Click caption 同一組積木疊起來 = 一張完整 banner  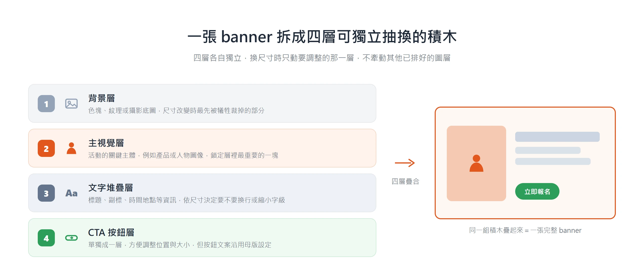point(525,230)
